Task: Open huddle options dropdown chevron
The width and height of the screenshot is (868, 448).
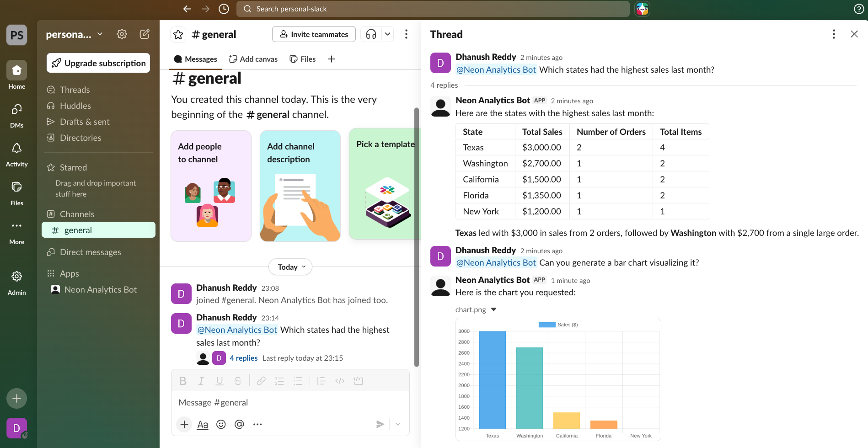Action: pos(387,34)
